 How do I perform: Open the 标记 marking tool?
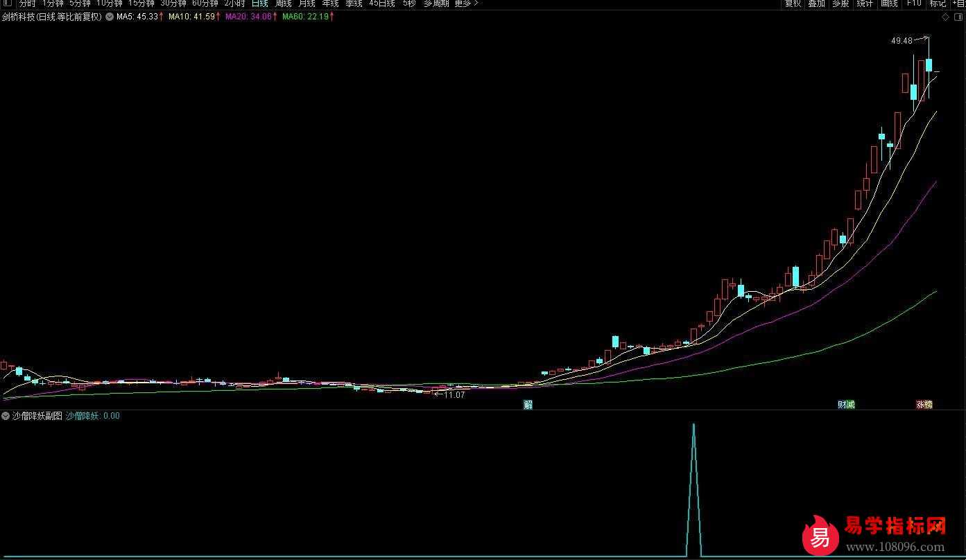(938, 3)
